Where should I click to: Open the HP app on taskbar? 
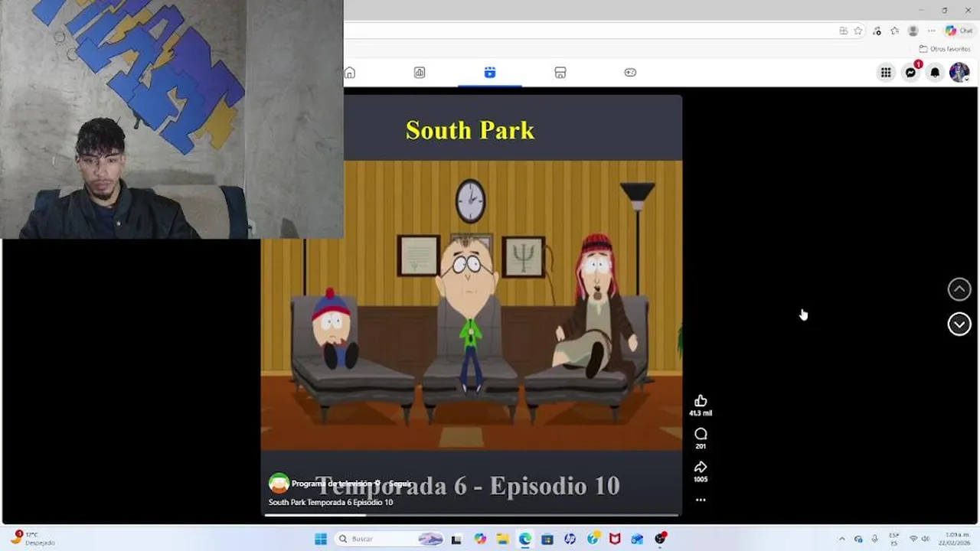(570, 539)
